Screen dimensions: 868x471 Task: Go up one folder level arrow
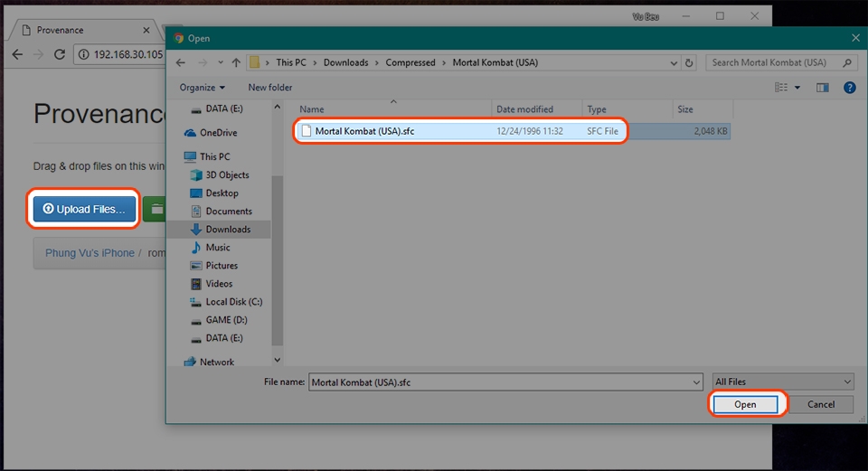pyautogui.click(x=236, y=62)
